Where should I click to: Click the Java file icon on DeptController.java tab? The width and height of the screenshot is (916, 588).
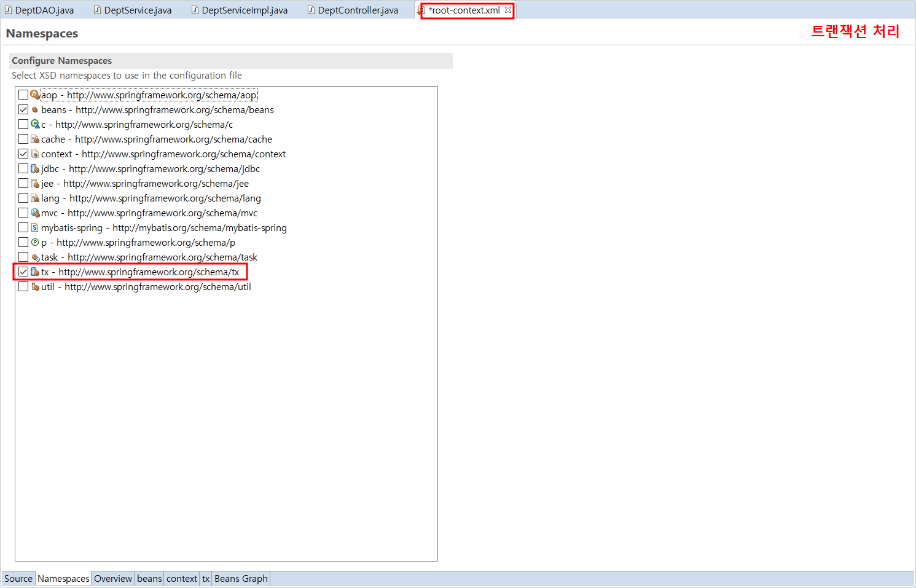point(311,10)
